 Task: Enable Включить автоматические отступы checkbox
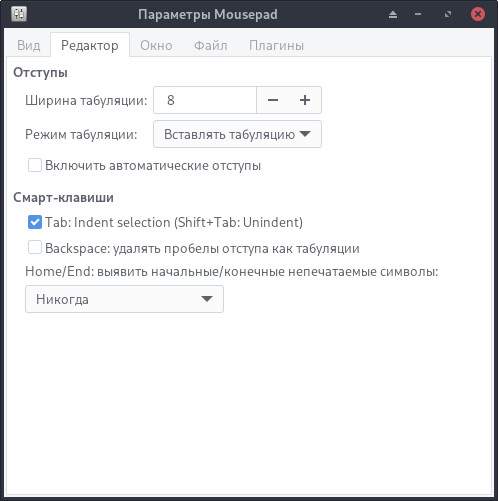35,165
